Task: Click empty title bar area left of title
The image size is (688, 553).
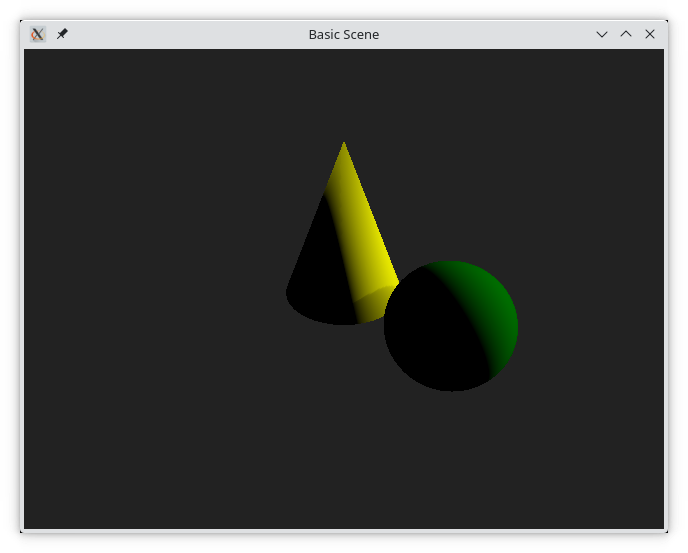Action: (x=180, y=34)
